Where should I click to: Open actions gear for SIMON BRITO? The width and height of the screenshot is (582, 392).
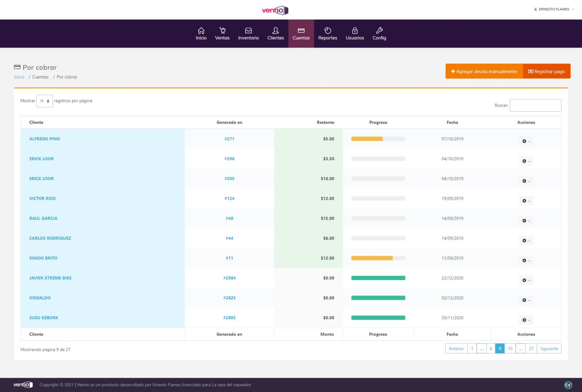(x=526, y=260)
